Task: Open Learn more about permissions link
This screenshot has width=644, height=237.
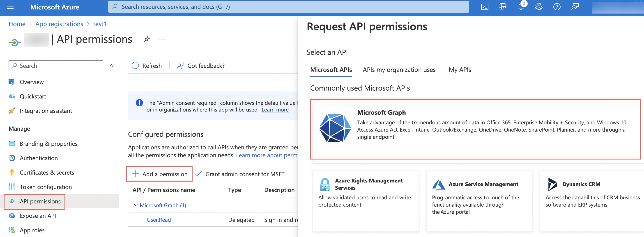Action: [x=267, y=155]
